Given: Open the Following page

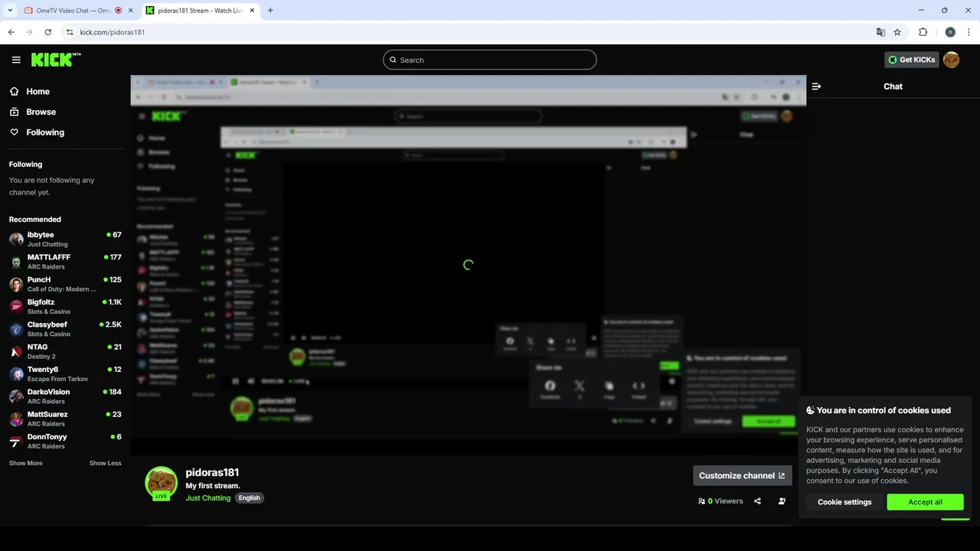Looking at the screenshot, I should pyautogui.click(x=45, y=132).
